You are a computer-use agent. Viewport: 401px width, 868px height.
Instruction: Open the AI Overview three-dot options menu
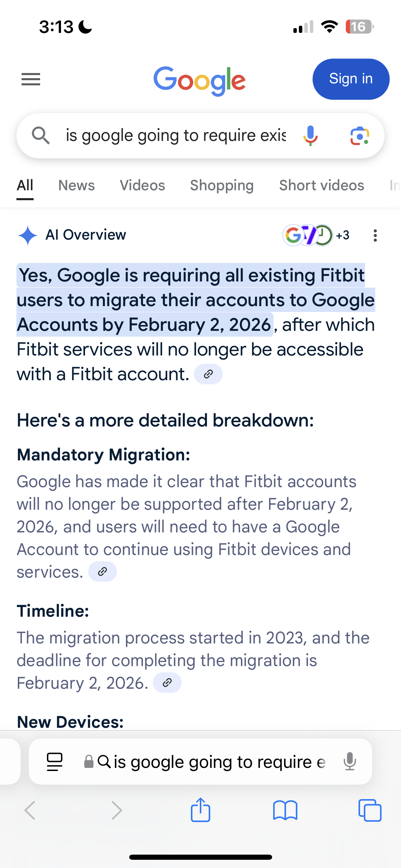(375, 236)
